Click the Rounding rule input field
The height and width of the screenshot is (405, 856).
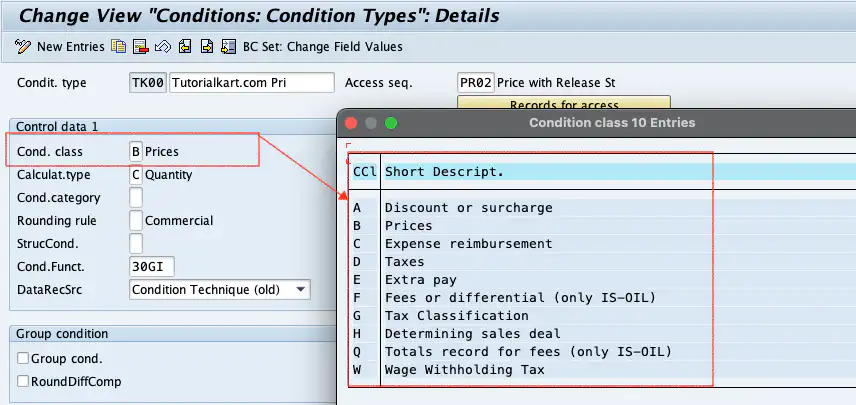pos(136,221)
